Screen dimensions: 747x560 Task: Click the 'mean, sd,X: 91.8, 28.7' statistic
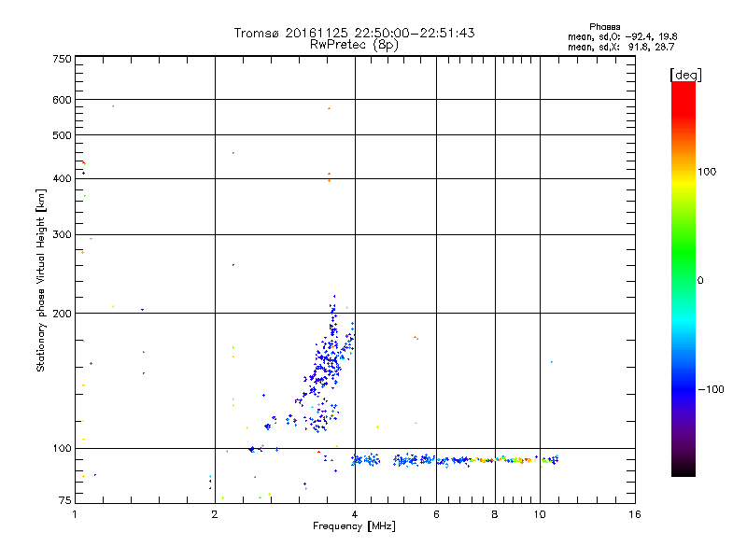tap(621, 47)
